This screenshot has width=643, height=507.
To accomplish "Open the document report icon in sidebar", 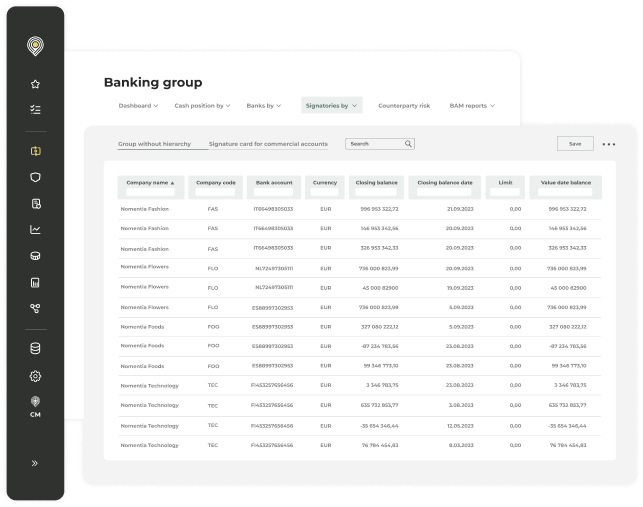I will [x=36, y=204].
